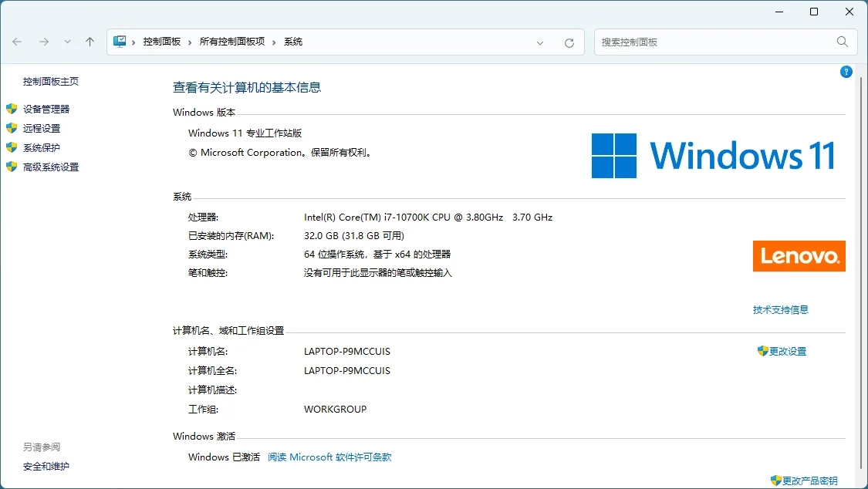
Task: Open the 技术支持信息 link
Action: pos(780,309)
